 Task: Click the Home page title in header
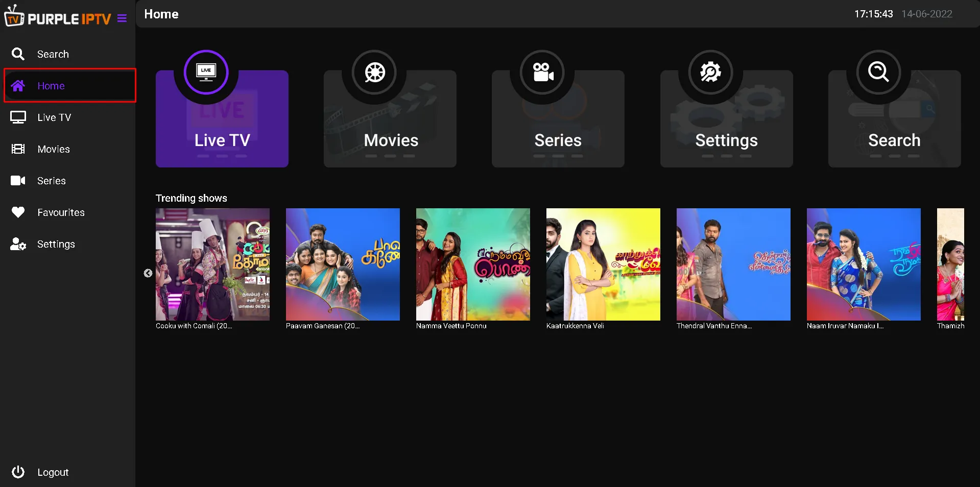click(x=161, y=14)
